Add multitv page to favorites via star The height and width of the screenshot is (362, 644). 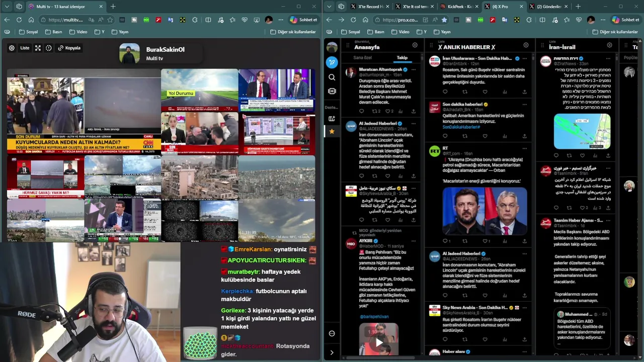pyautogui.click(x=110, y=20)
